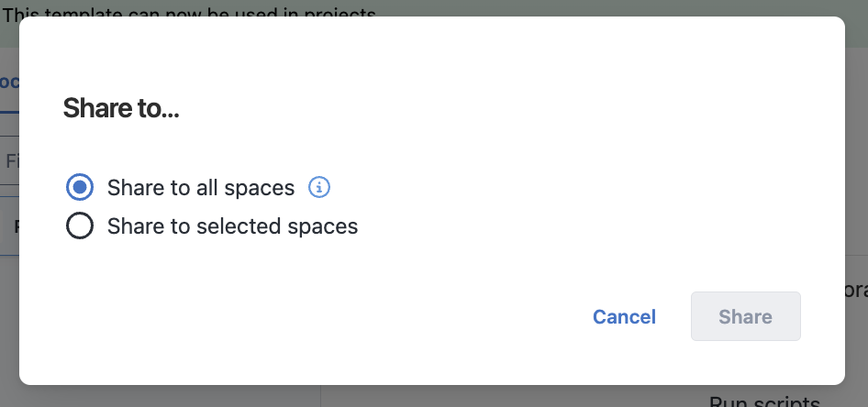Click the Share to... dialog heading
The width and height of the screenshot is (868, 407).
(121, 108)
